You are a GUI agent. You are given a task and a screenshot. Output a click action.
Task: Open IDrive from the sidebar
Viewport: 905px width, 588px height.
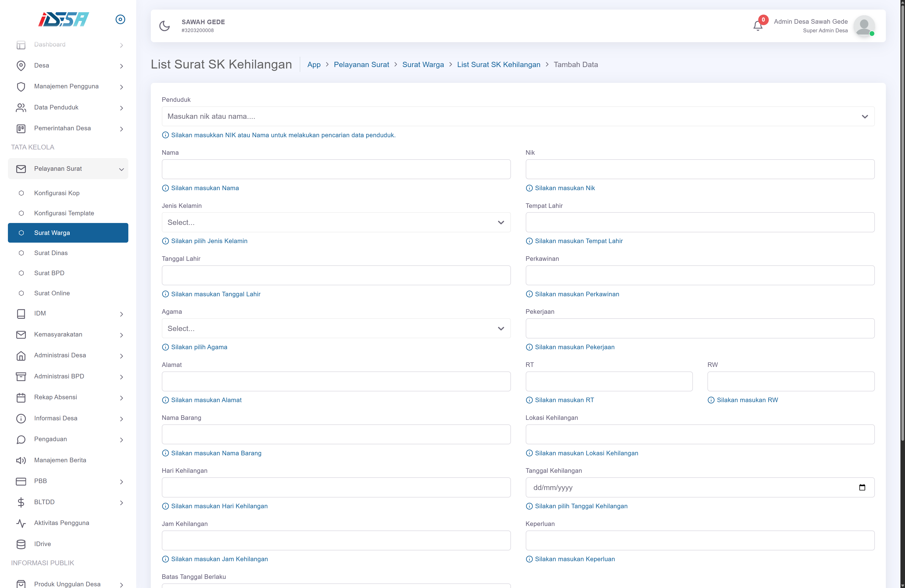click(42, 544)
